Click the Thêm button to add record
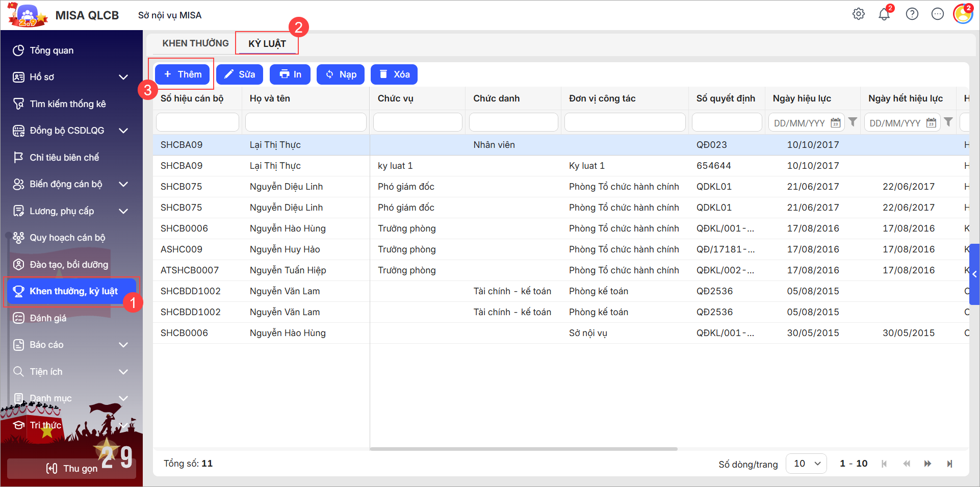The height and width of the screenshot is (487, 980). [x=183, y=74]
